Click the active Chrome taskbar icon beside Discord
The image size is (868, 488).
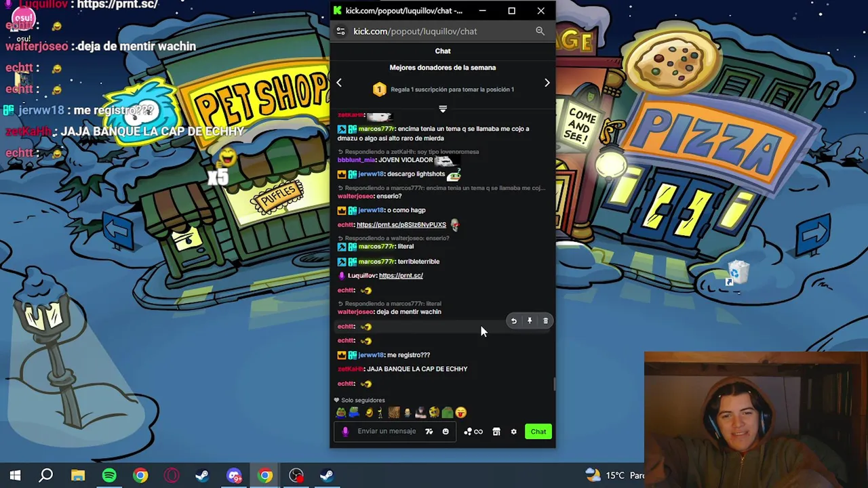click(x=265, y=476)
